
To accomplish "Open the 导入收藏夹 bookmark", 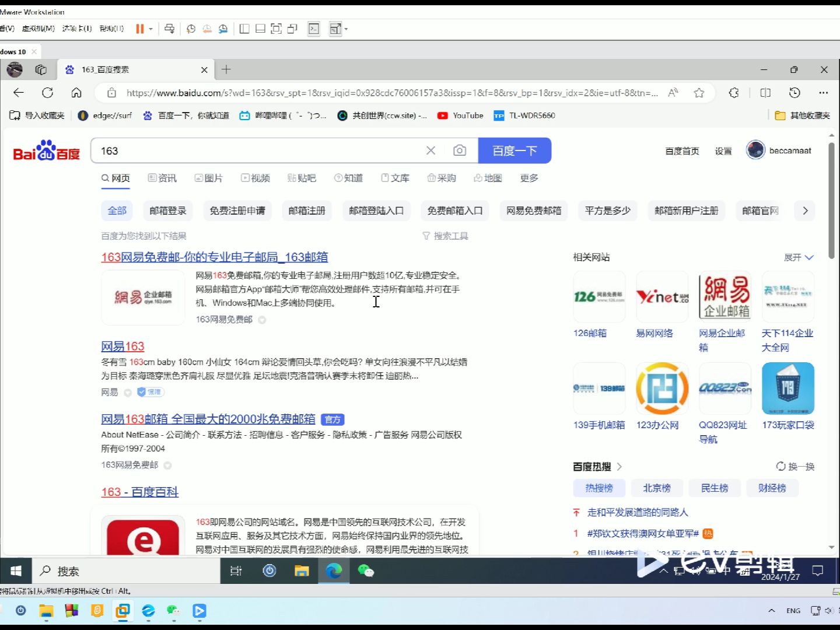I will click(37, 116).
